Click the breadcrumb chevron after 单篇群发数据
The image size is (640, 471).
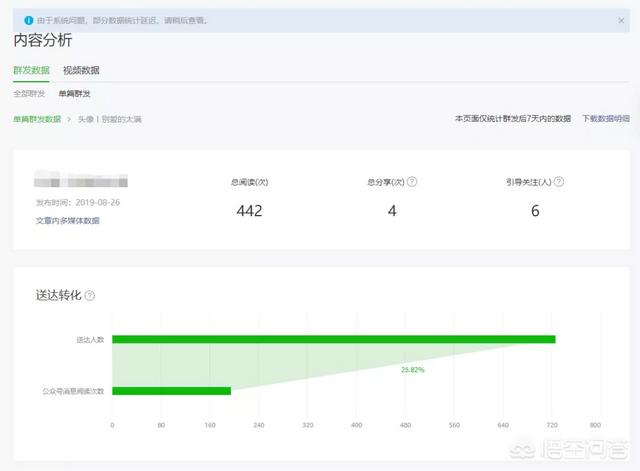click(69, 119)
